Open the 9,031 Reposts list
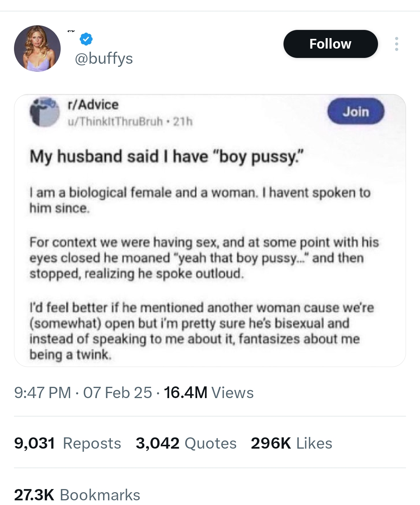 coord(67,443)
